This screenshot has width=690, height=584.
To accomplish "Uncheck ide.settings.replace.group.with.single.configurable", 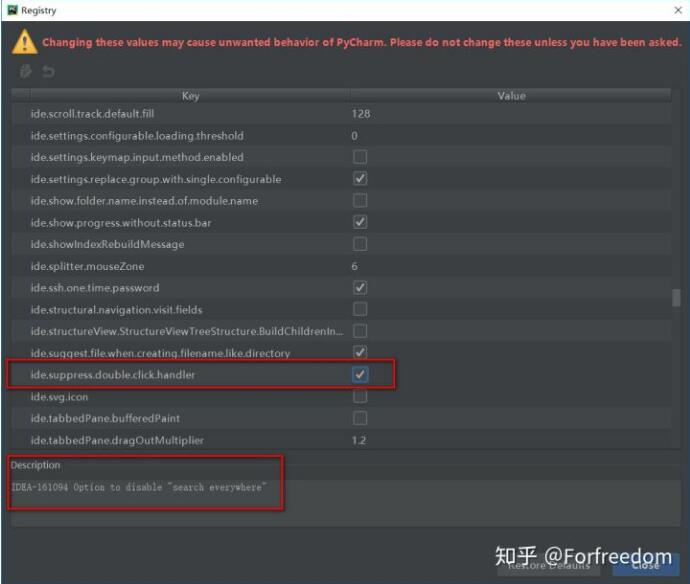I will [x=360, y=179].
